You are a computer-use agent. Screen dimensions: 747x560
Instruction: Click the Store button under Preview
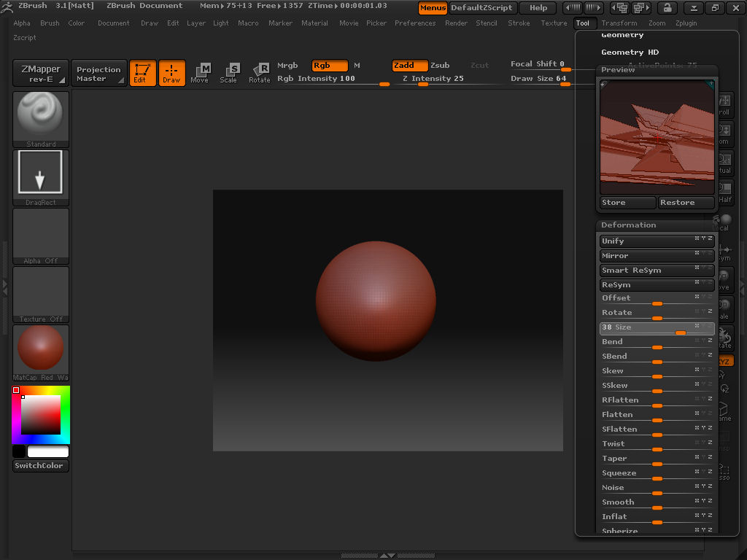(627, 203)
